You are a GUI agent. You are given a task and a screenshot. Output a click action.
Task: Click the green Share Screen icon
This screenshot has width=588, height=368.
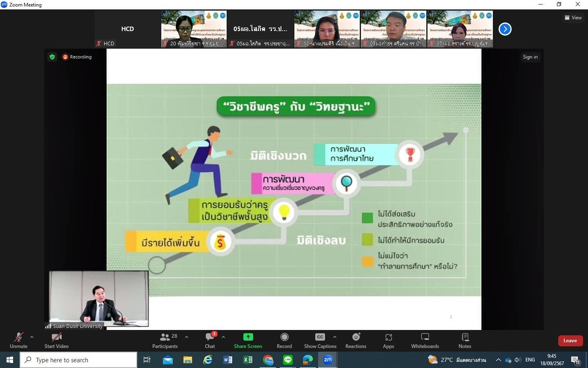coord(248,337)
